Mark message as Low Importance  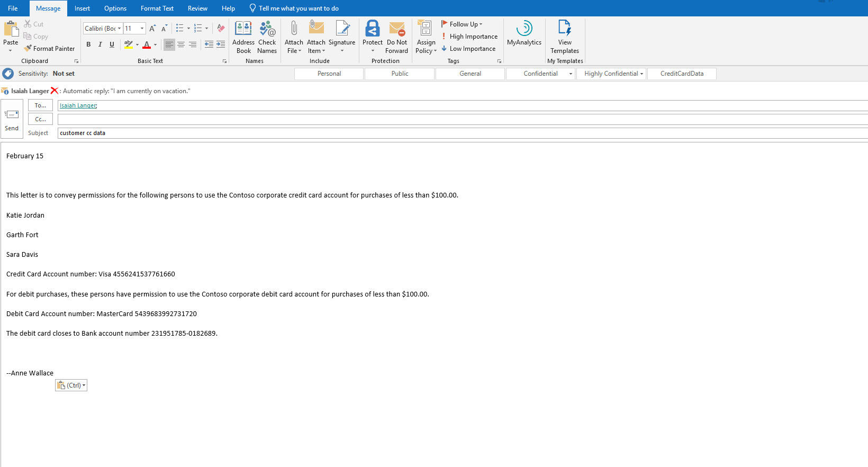468,49
